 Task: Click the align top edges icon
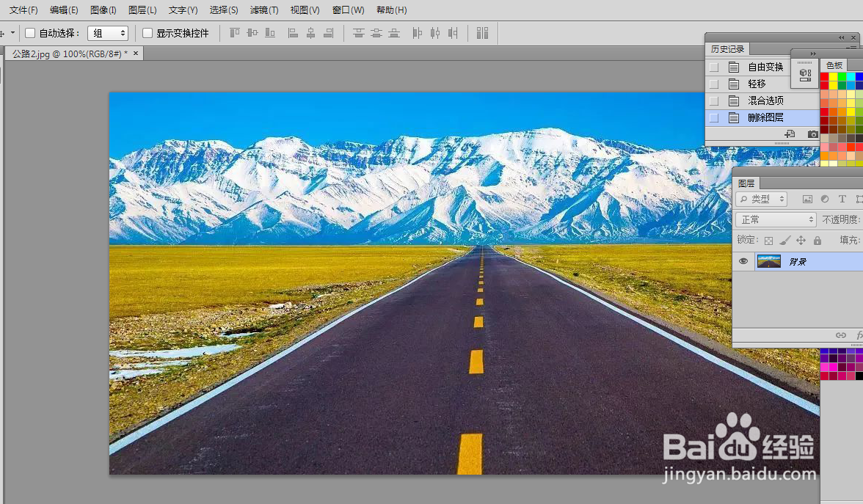coord(235,33)
